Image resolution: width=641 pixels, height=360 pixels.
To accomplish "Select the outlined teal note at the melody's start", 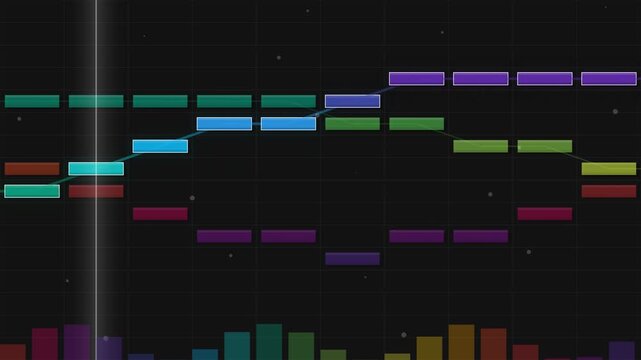I will click(32, 191).
